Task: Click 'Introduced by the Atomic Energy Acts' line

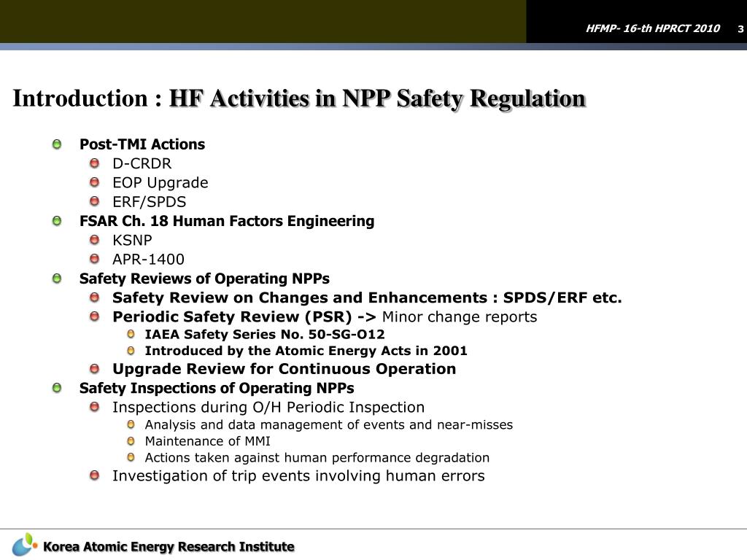Action: click(x=306, y=351)
